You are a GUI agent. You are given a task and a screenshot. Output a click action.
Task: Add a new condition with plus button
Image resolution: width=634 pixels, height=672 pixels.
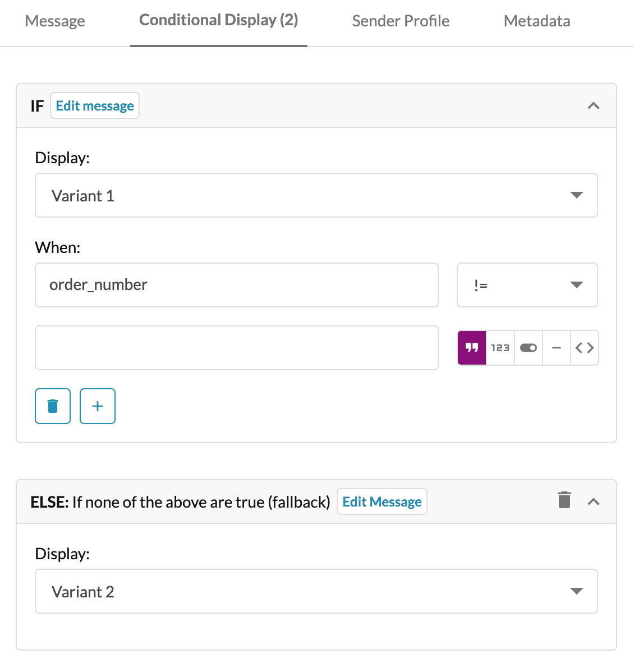(x=97, y=406)
